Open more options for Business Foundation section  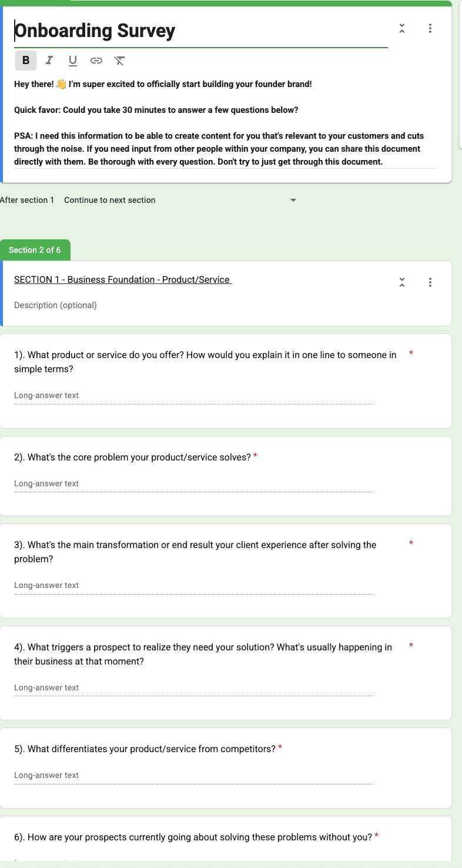click(x=430, y=282)
